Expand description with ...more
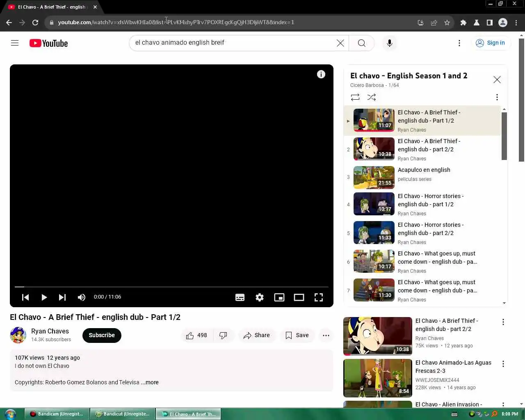The height and width of the screenshot is (420, 525). tap(150, 382)
